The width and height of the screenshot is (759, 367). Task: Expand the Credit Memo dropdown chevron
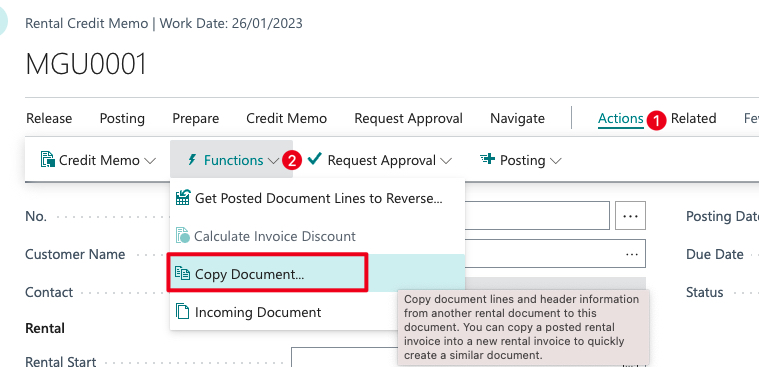pos(151,161)
